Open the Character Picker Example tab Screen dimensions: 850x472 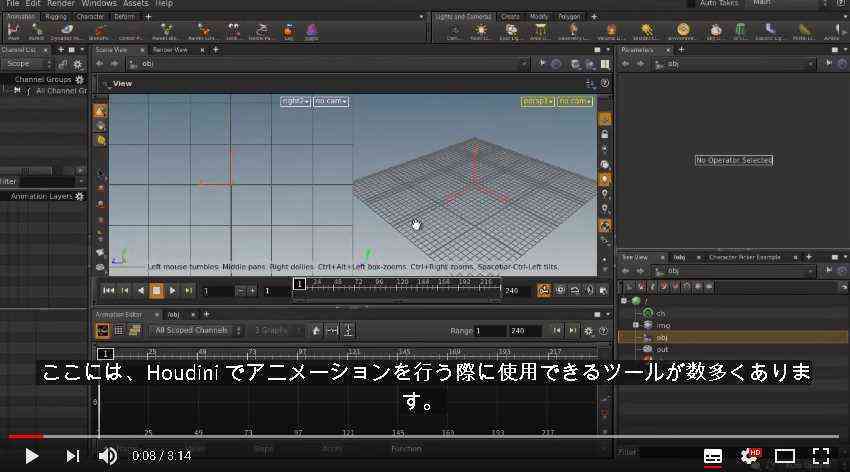coord(744,257)
